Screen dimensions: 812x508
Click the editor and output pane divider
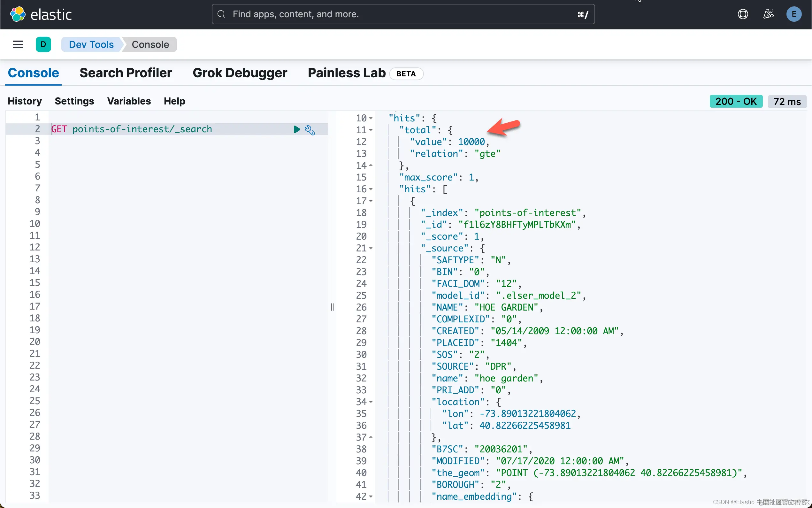click(x=332, y=307)
